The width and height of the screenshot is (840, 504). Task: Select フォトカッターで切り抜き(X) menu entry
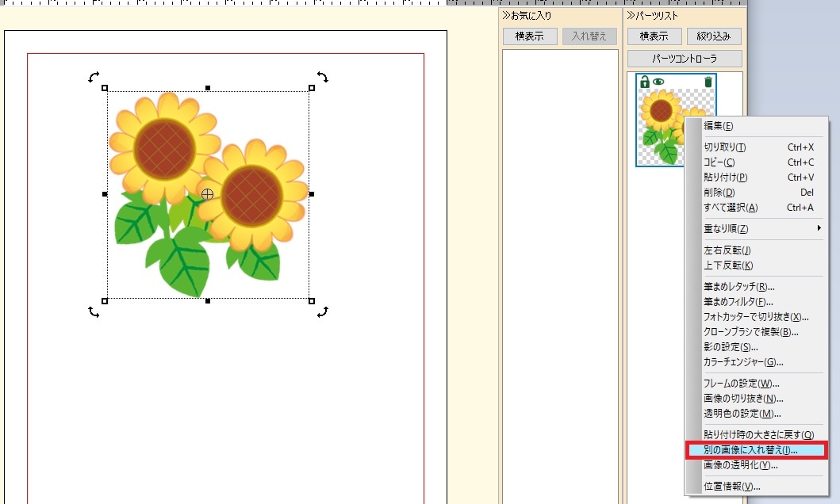[757, 317]
